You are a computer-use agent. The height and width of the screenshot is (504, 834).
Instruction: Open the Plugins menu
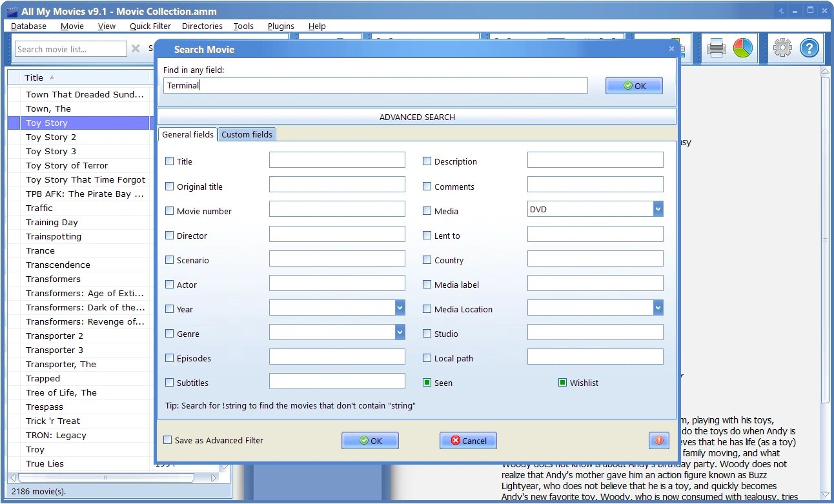pos(281,26)
